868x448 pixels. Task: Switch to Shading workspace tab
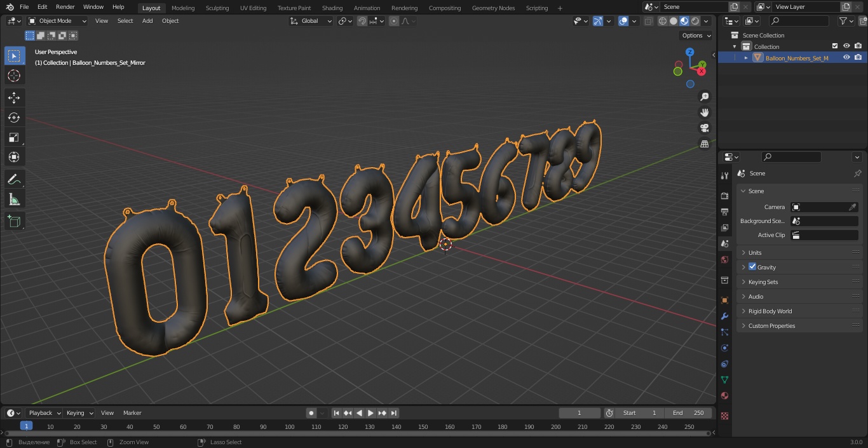(x=332, y=8)
